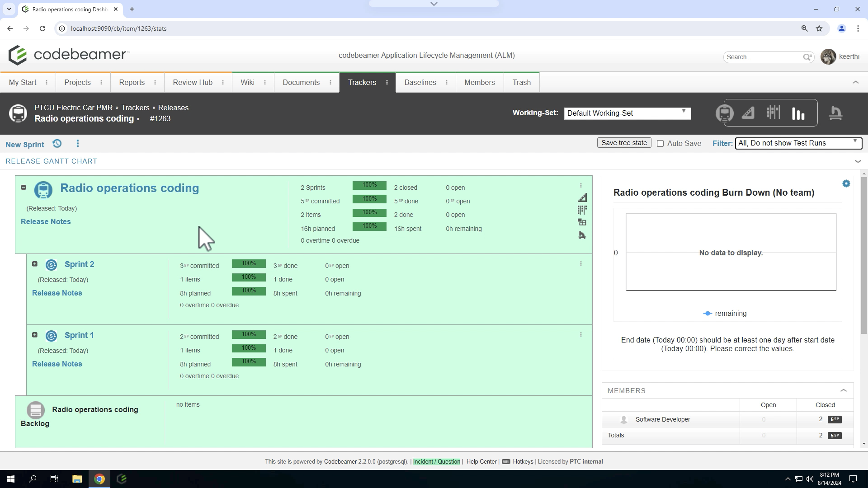Open the Members tab

(x=480, y=82)
